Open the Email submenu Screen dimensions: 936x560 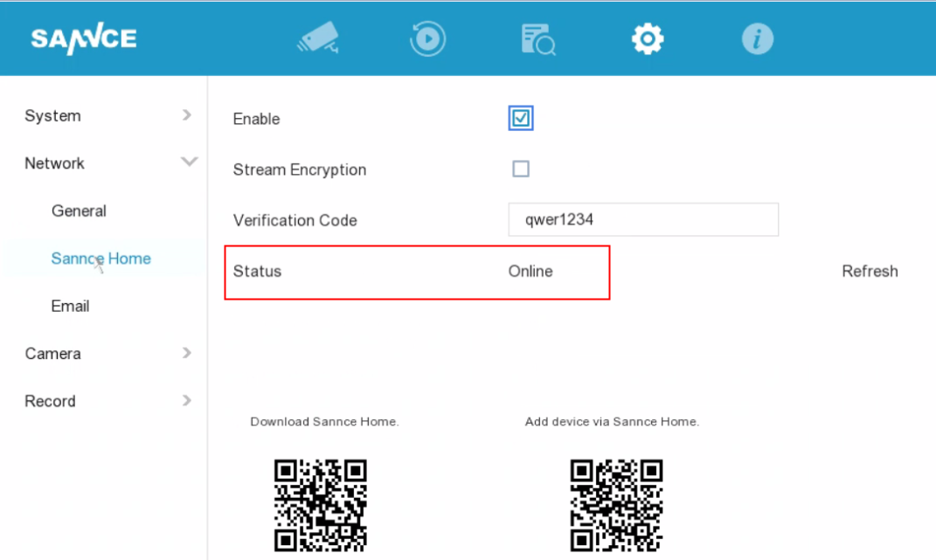point(71,307)
